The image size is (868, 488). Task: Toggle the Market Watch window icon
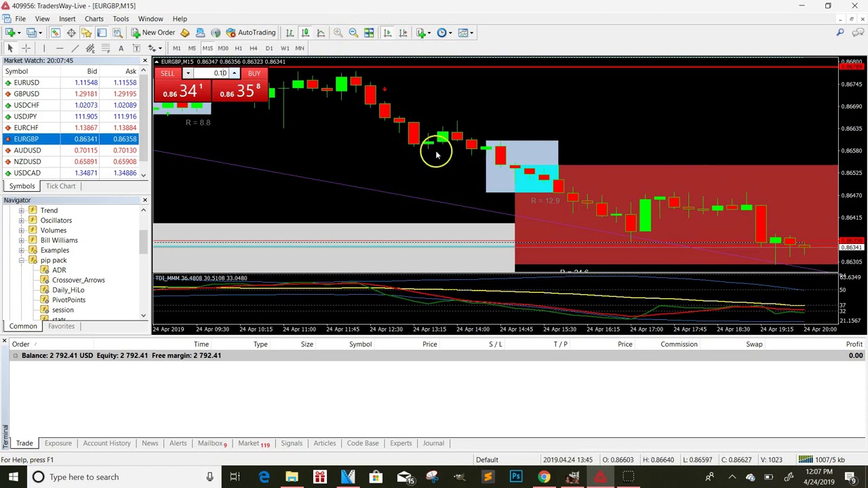56,33
